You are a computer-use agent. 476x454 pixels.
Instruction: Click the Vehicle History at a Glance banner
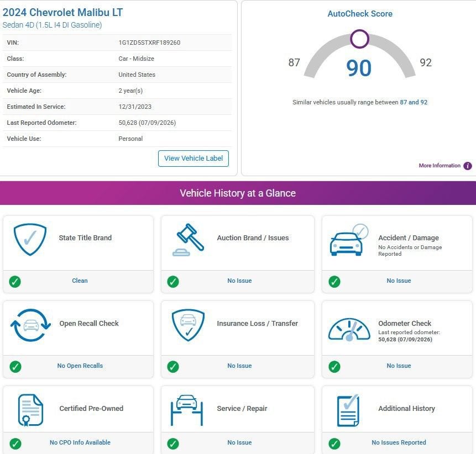tap(238, 193)
